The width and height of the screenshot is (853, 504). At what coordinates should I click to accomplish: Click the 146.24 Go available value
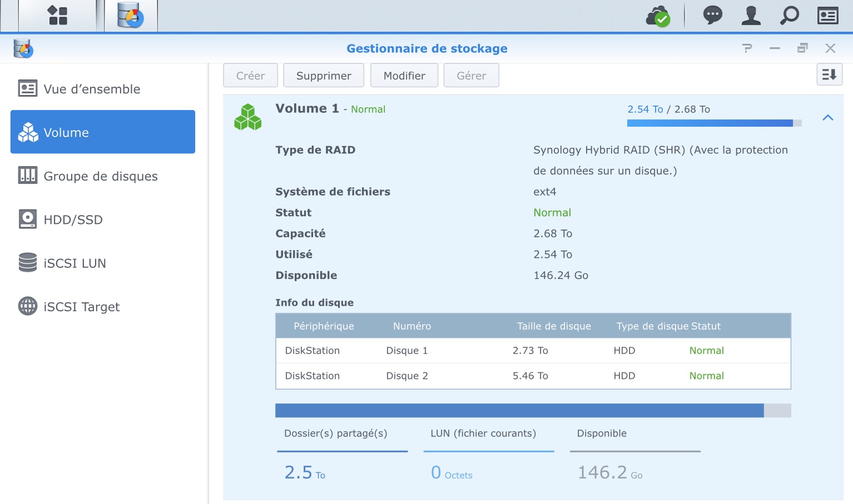pos(561,275)
